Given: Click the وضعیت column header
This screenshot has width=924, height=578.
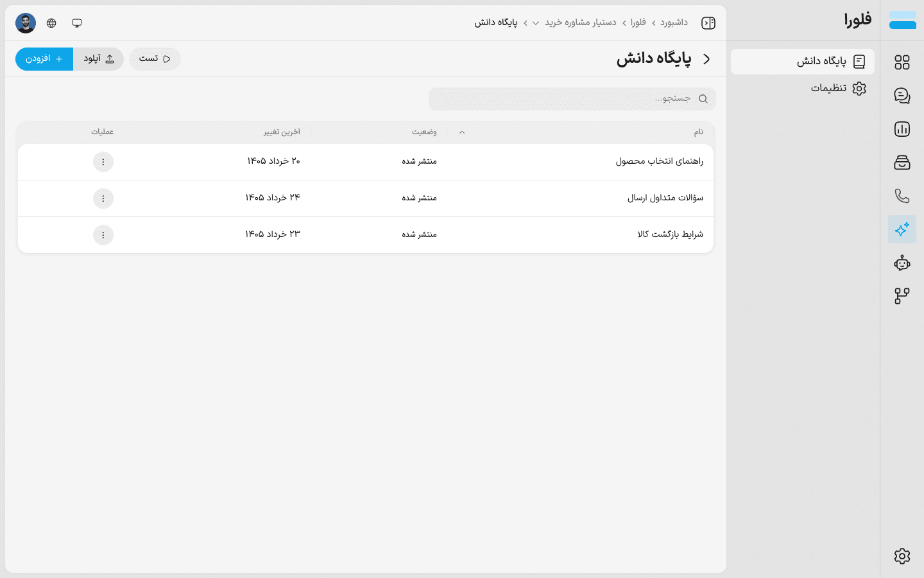Looking at the screenshot, I should click(424, 132).
